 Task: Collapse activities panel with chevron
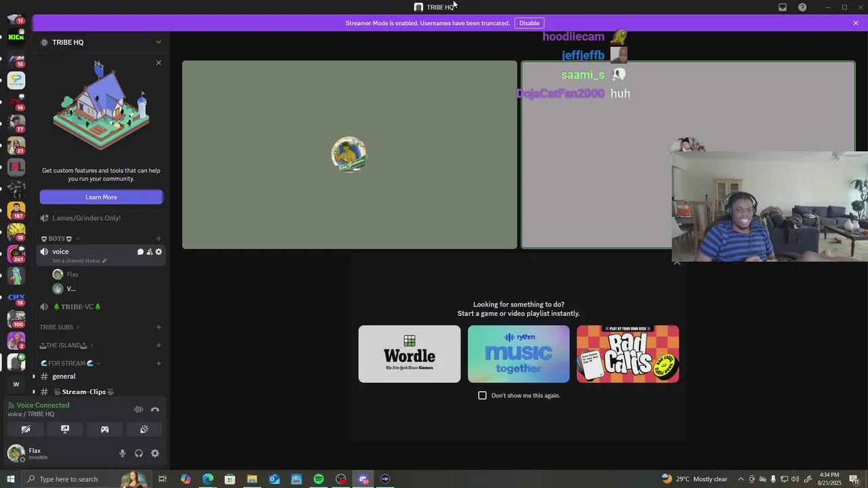pyautogui.click(x=677, y=263)
